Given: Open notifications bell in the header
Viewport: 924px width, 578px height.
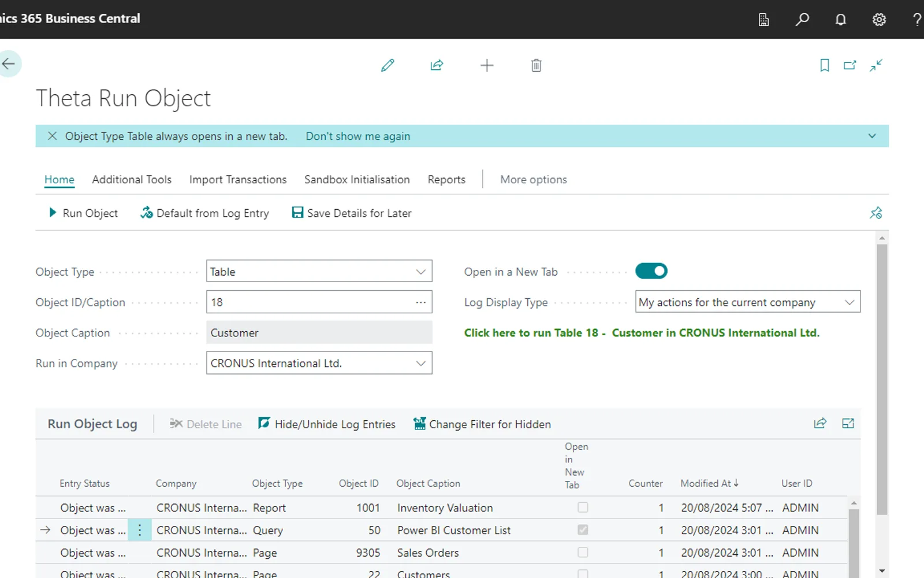Looking at the screenshot, I should 841,20.
